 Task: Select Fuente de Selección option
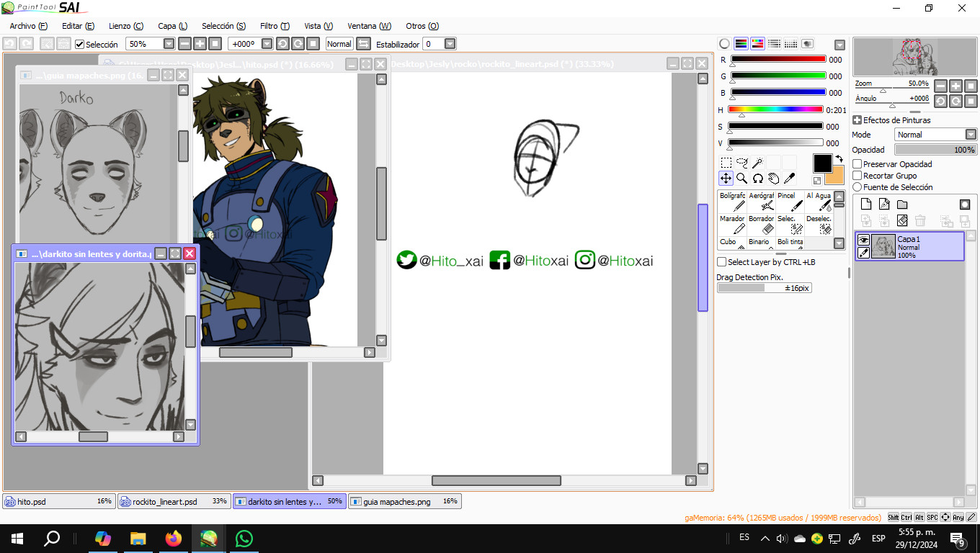click(x=857, y=187)
